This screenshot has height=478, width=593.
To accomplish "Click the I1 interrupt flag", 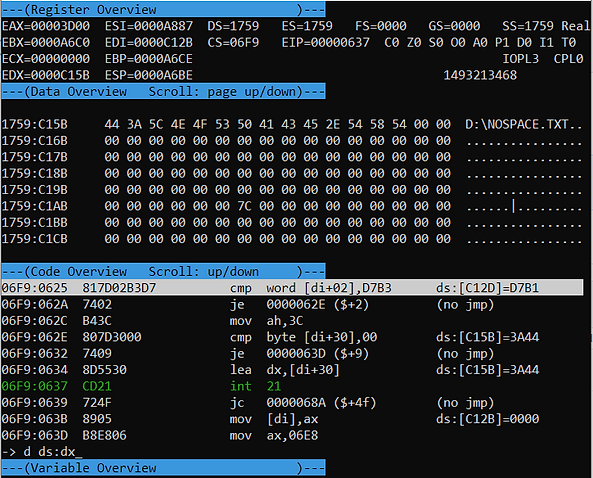I will pyautogui.click(x=546, y=42).
